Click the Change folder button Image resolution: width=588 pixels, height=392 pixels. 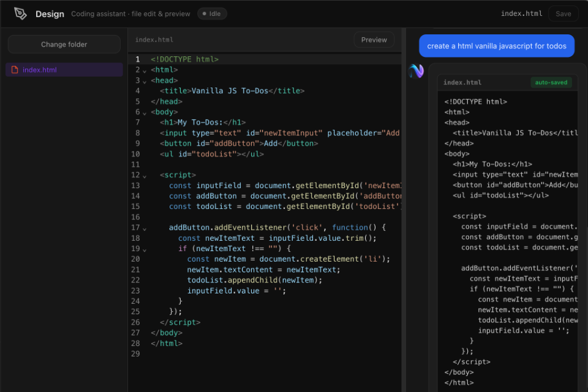pos(64,44)
